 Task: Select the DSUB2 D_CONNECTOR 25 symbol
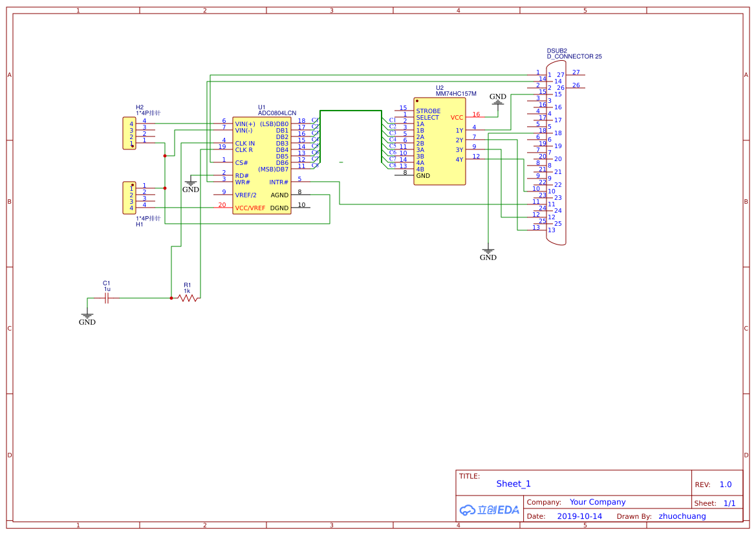coord(556,153)
